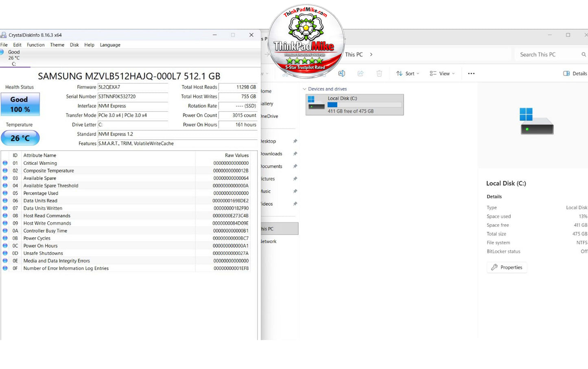Image resolution: width=588 pixels, height=369 pixels.
Task: Click the pin icon next to Downloads
Action: [x=295, y=154]
